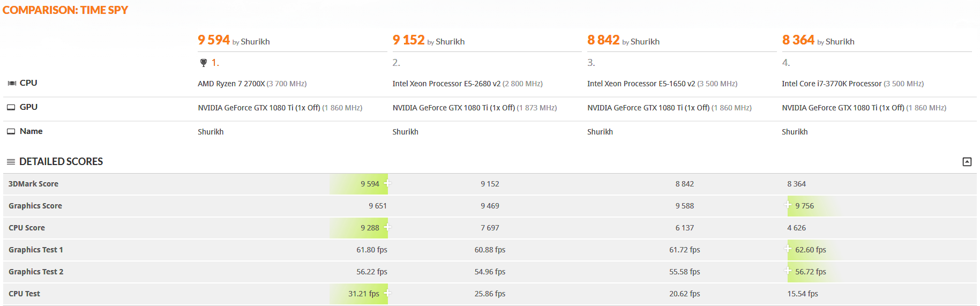Screen dimensions: 980x306
Task: Click the 55.58 fps value
Action: coord(685,272)
